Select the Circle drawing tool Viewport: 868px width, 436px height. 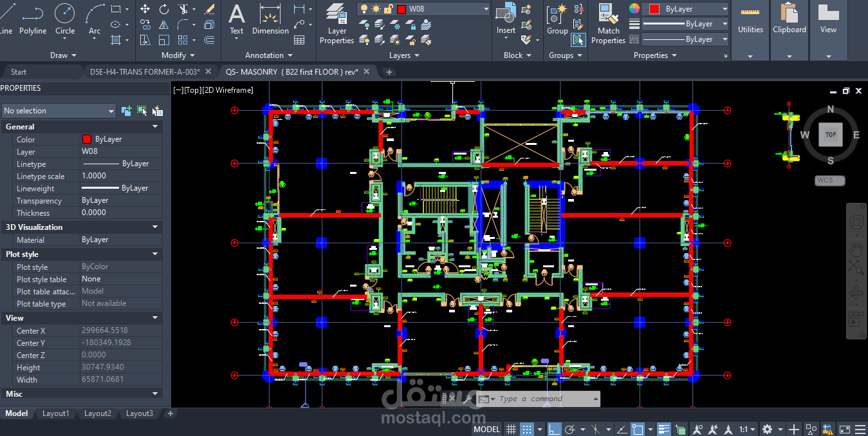[64, 19]
